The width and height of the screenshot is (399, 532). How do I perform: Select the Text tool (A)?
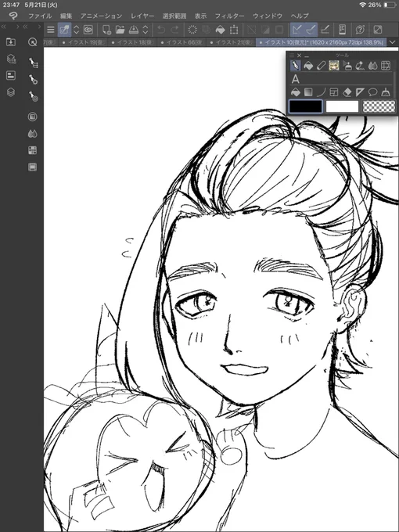pyautogui.click(x=296, y=79)
